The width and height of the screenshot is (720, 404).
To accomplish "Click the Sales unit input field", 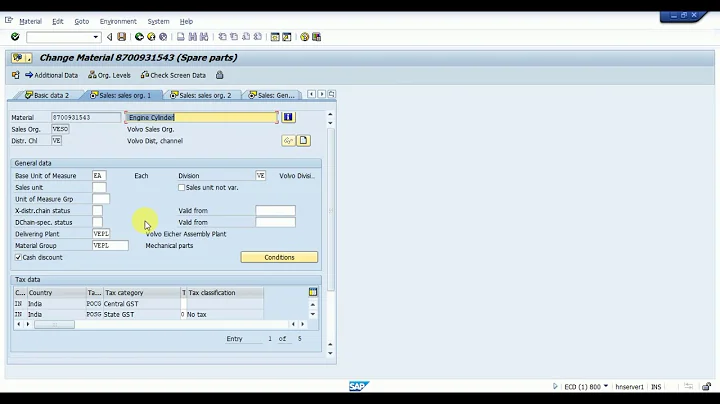I will pyautogui.click(x=99, y=187).
